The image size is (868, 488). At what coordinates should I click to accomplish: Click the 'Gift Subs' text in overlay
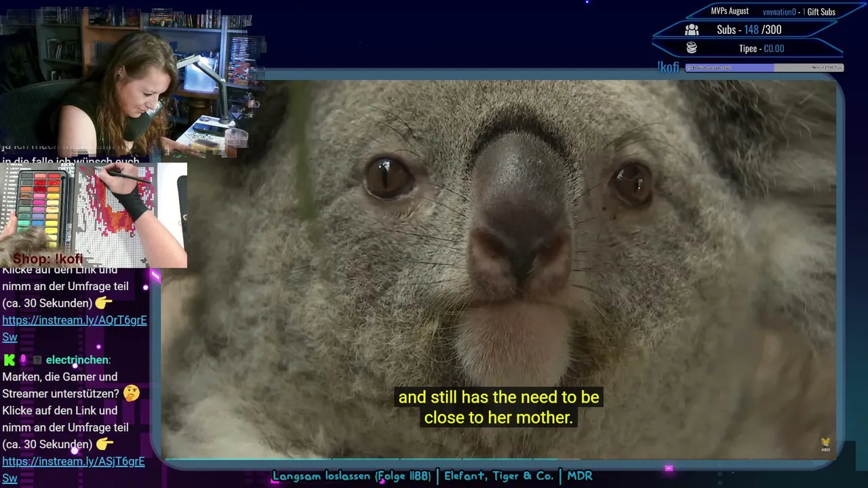coord(821,12)
